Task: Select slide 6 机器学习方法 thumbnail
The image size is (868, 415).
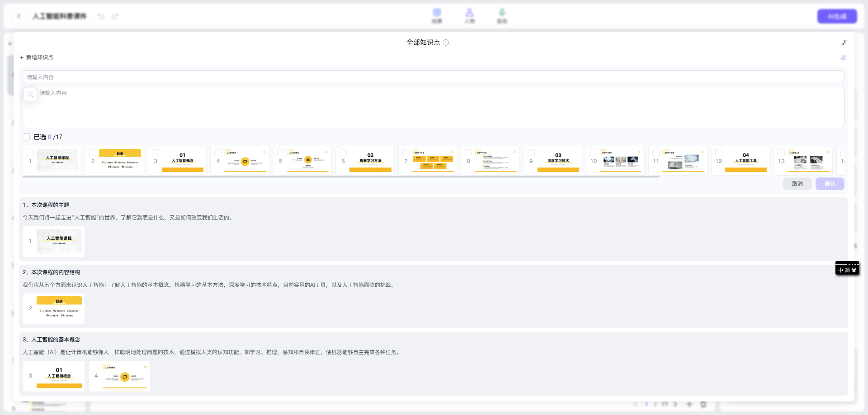Action: (370, 162)
